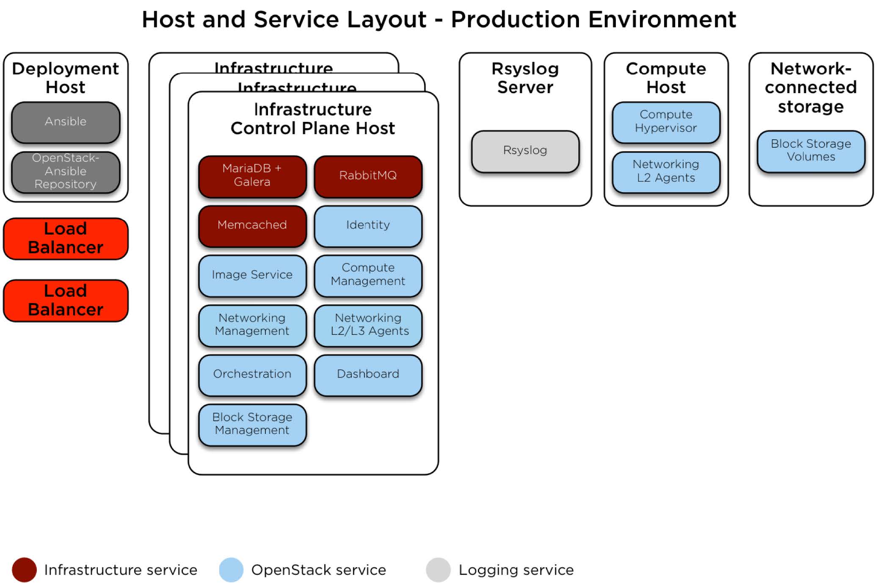Click the Identity OpenStack service
The width and height of the screenshot is (877, 588).
[368, 225]
